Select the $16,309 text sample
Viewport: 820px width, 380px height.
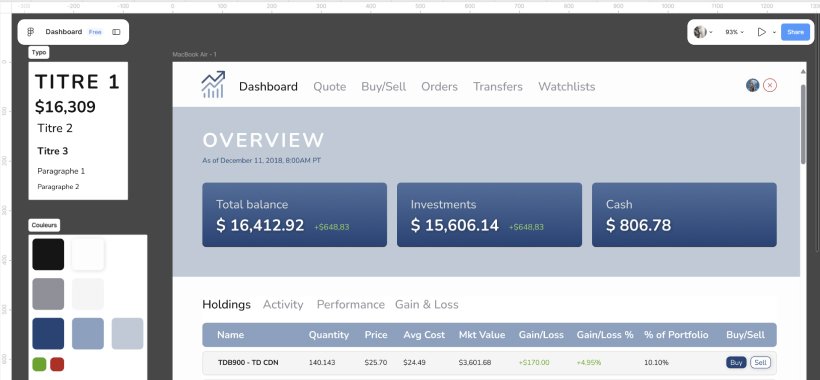click(65, 107)
